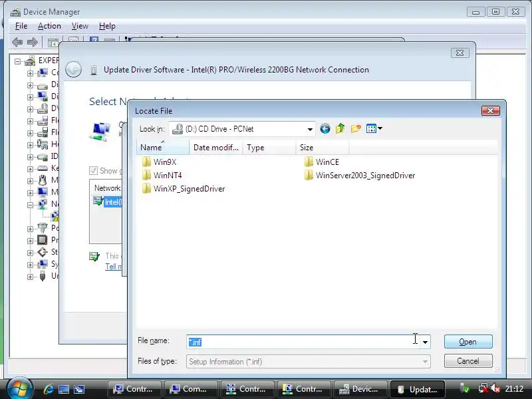The width and height of the screenshot is (532, 399).
Task: Click the show/hide console tree toolbar icon
Action: point(53,43)
